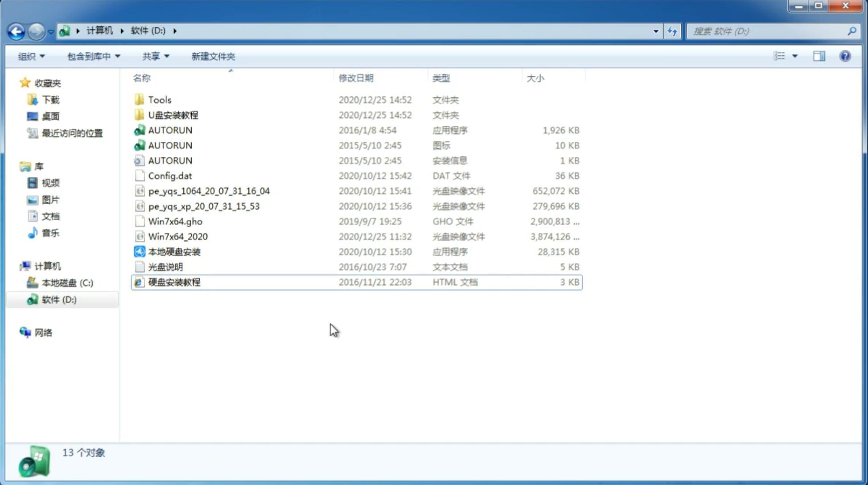Open 光盘说明 text document
Viewport: 868px width, 485px height.
(165, 266)
